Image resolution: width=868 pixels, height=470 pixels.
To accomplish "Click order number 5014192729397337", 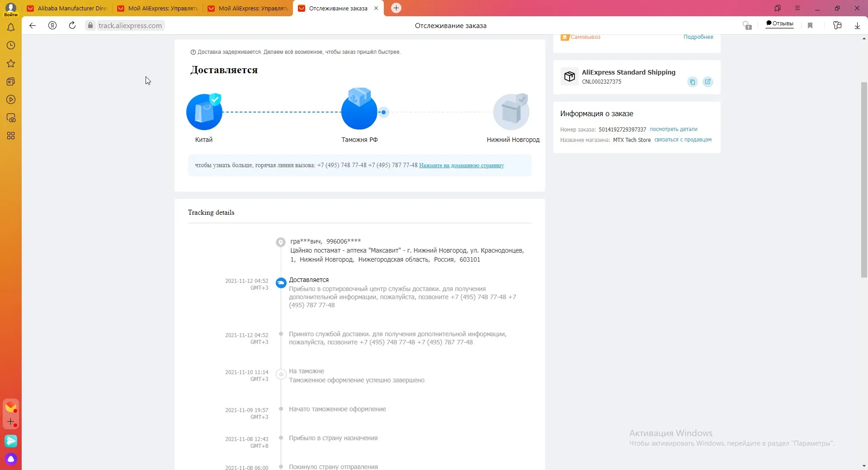I will click(622, 130).
